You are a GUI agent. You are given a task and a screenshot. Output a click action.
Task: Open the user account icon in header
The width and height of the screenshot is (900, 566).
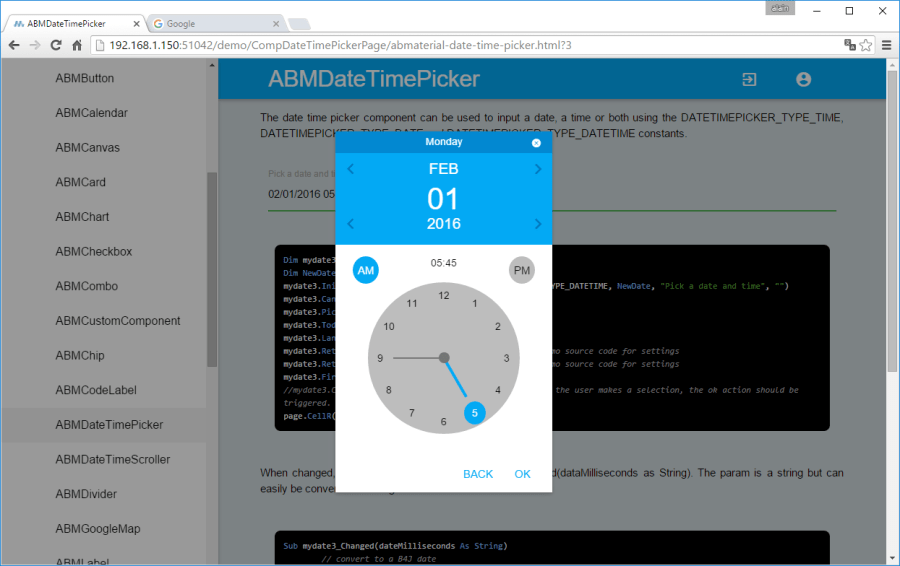tap(804, 79)
